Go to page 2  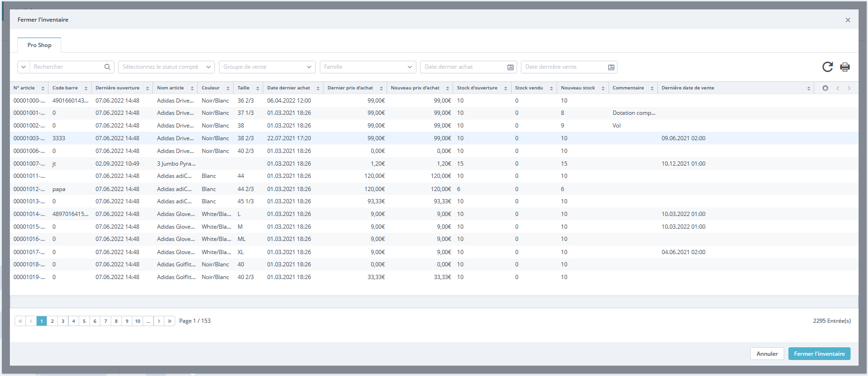(52, 321)
